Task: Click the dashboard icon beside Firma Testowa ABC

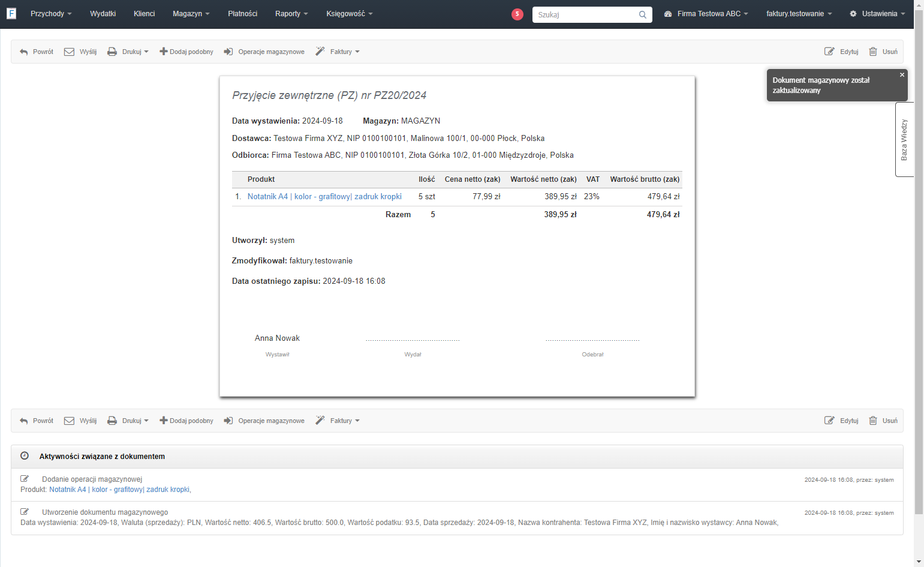Action: [668, 14]
